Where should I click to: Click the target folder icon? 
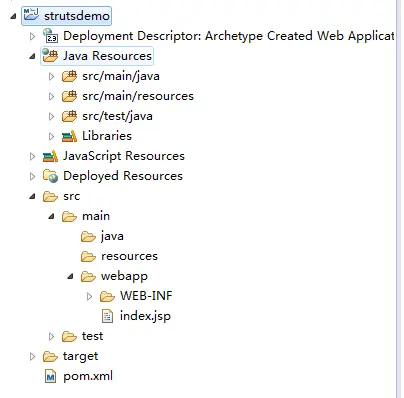(x=50, y=356)
